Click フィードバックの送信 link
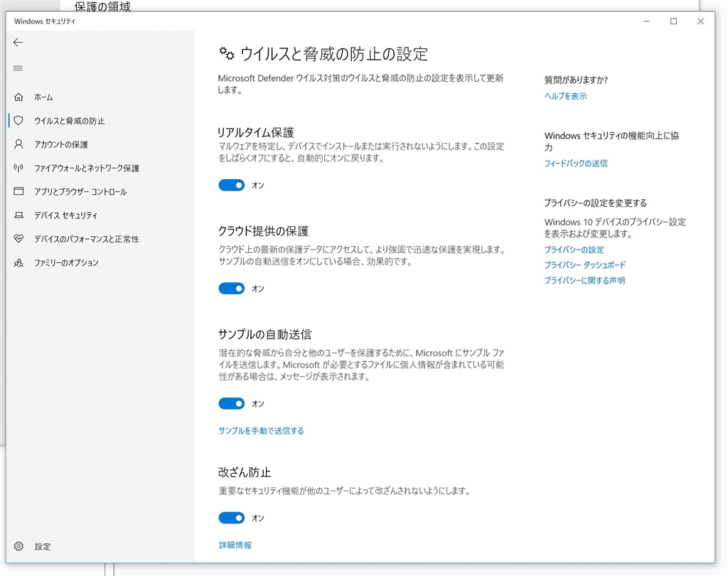Image resolution: width=728 pixels, height=576 pixels. (576, 163)
